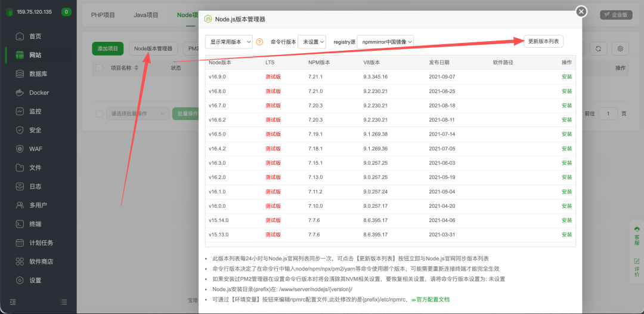Image resolution: width=644 pixels, height=314 pixels.
Task: Install Node v16.7.0
Action: [x=567, y=106]
